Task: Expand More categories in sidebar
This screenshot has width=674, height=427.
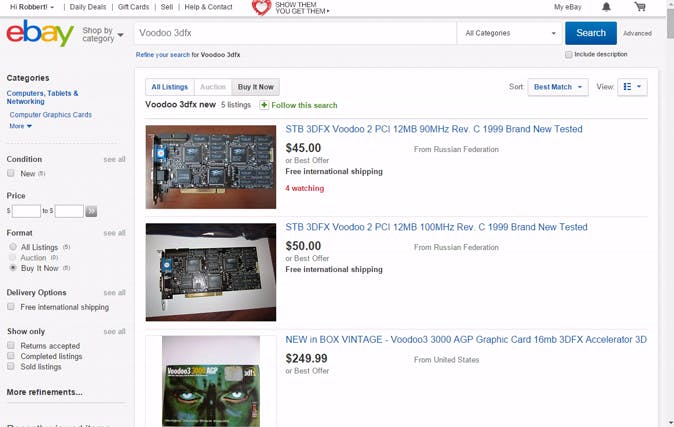Action: [21, 126]
